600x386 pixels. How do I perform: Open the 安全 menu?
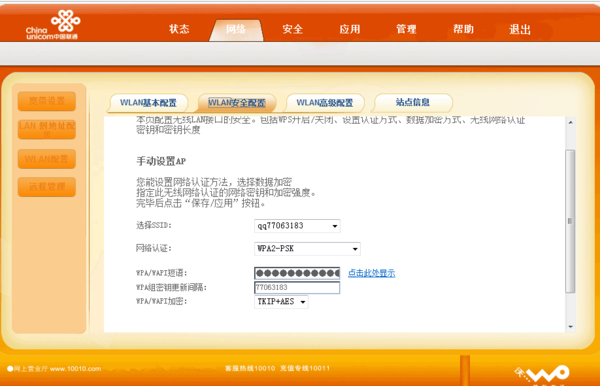click(293, 29)
